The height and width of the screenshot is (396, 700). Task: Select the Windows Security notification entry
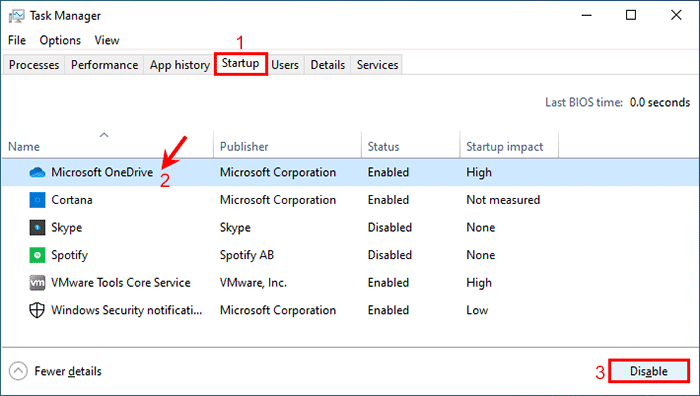pos(127,310)
